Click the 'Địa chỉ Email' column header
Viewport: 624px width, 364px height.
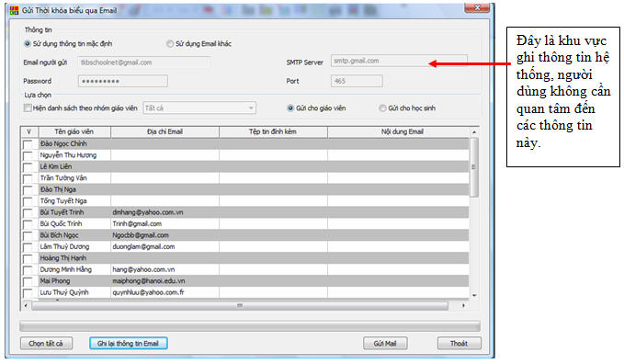coord(165,131)
